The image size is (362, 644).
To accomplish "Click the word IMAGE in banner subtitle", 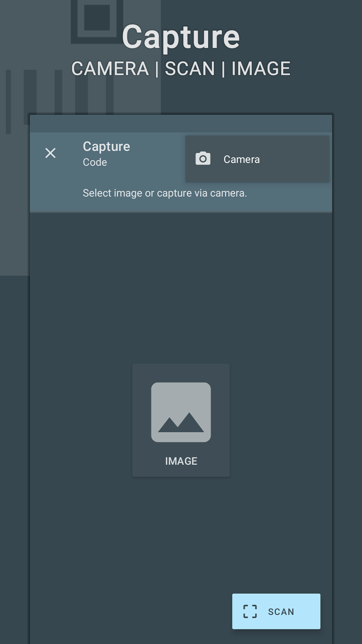I will point(261,69).
